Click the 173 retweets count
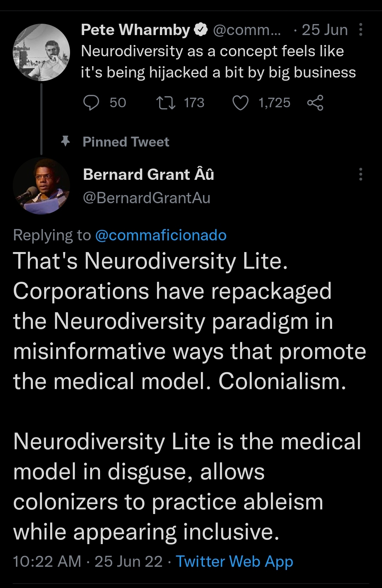This screenshot has width=382, height=588. click(194, 103)
